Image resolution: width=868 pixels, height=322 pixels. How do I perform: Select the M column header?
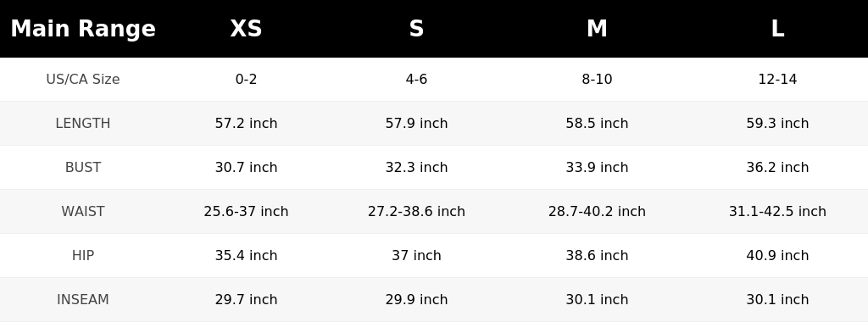[x=597, y=29]
